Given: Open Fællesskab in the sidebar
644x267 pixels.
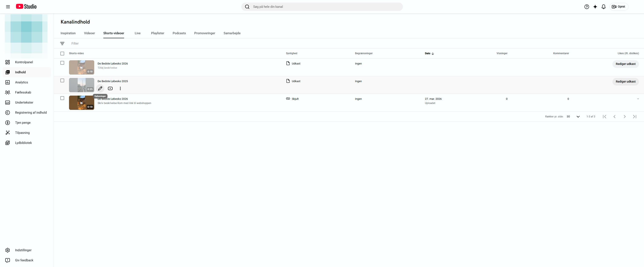Looking at the screenshot, I should click(27, 92).
